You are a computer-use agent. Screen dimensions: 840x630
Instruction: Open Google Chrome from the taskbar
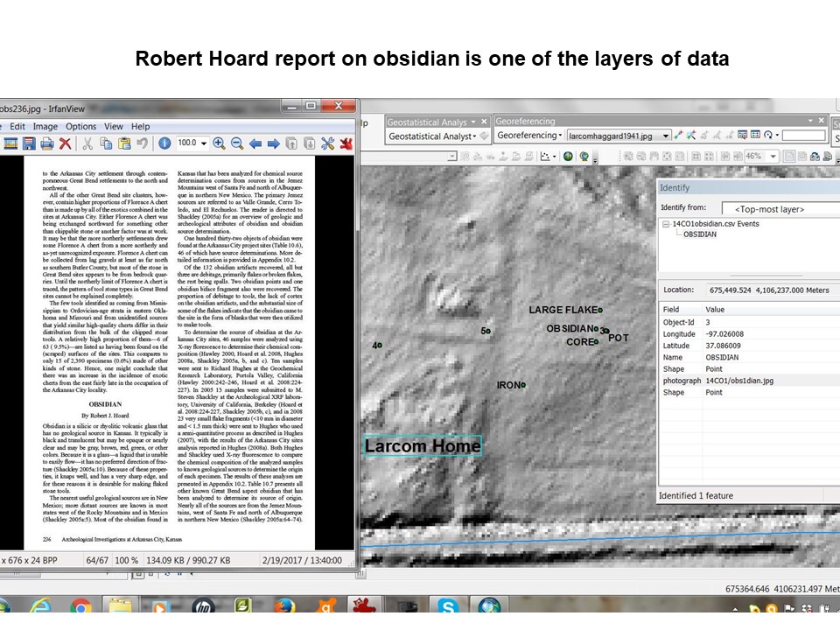pos(81,605)
